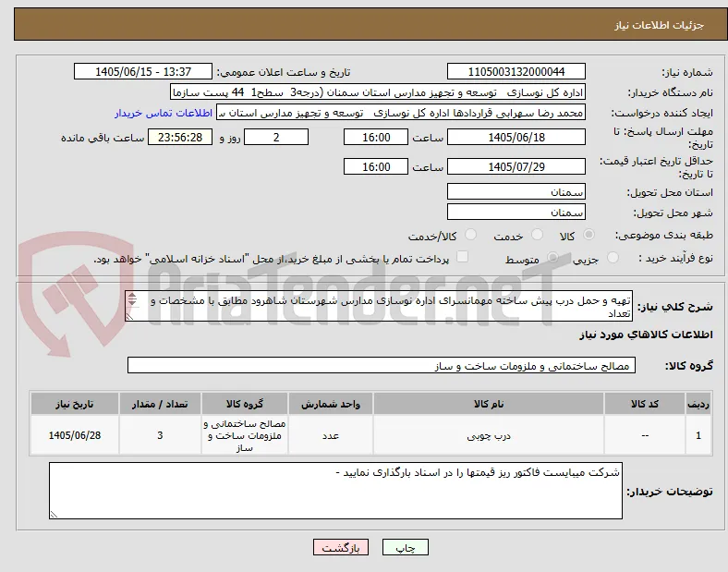Click the شرح کلی نیاز text area
Image resolution: width=728 pixels, height=572 pixels.
point(379,306)
